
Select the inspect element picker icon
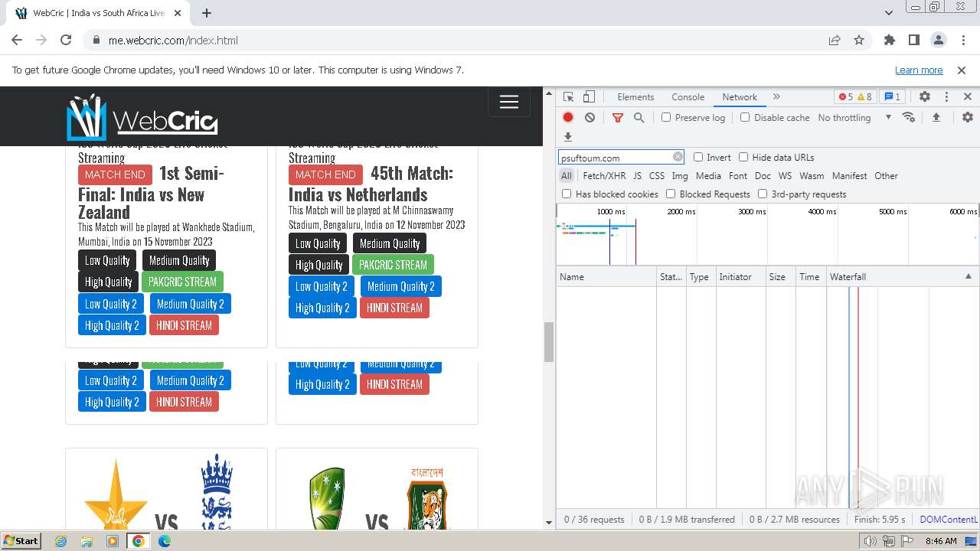(568, 97)
